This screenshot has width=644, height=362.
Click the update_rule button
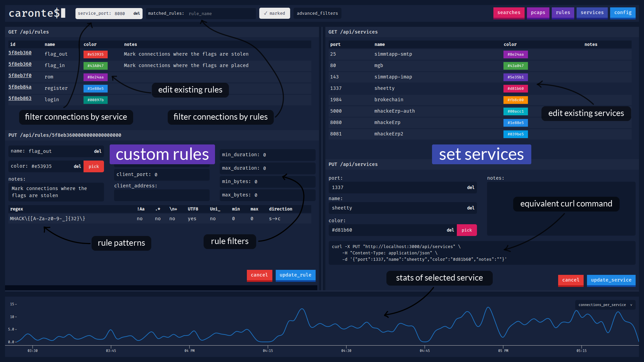click(x=295, y=275)
